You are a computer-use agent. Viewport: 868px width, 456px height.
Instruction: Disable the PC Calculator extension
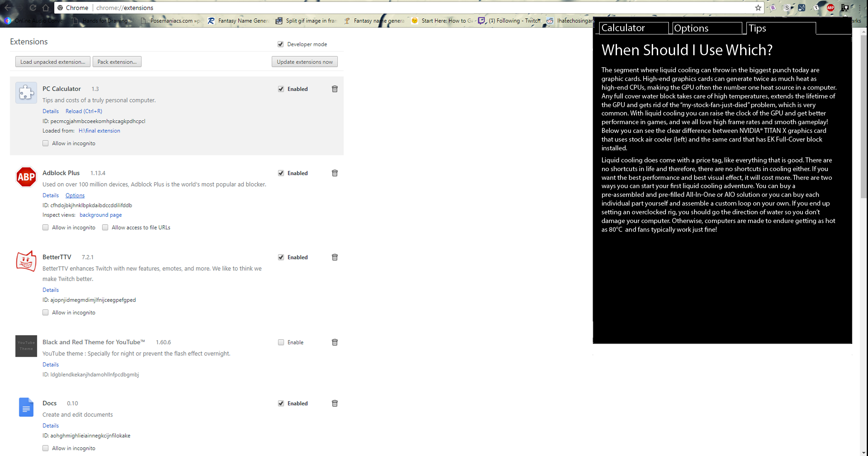coord(281,89)
